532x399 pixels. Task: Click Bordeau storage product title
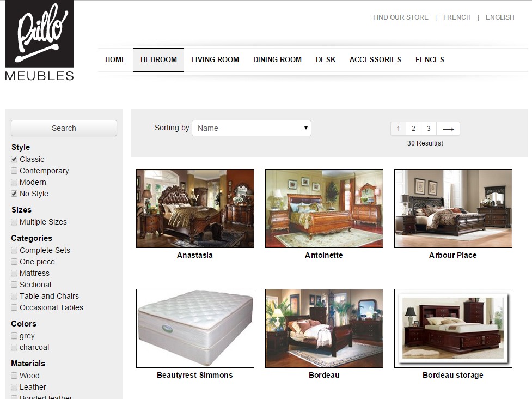pyautogui.click(x=453, y=375)
